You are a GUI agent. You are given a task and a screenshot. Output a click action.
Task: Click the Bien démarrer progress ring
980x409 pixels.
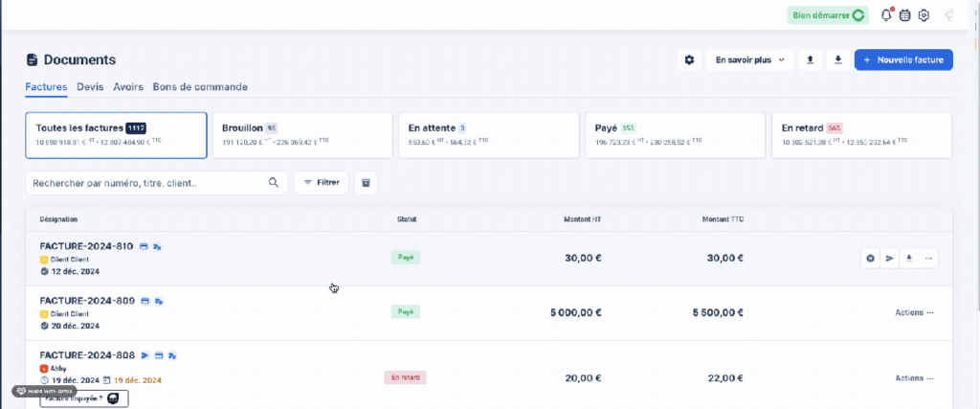(x=858, y=15)
